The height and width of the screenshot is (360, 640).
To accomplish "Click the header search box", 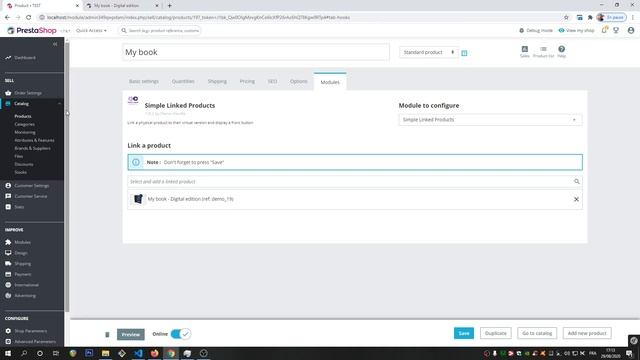I will pos(160,31).
